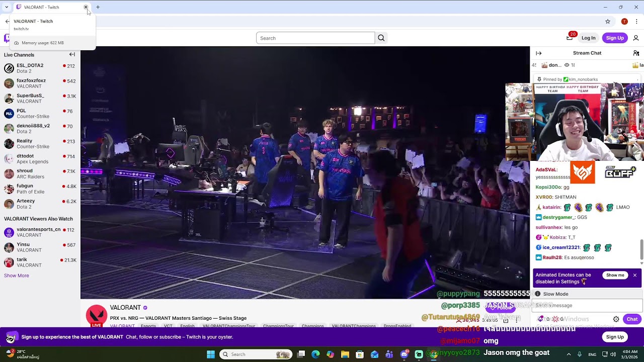Open Task View on taskbar
Screen dimensions: 644x362
click(301, 354)
